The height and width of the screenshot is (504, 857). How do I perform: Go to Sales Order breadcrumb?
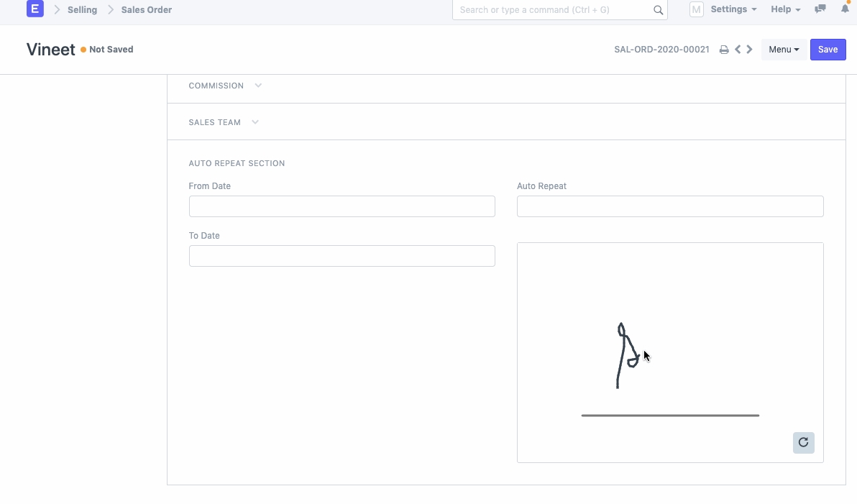pos(147,10)
